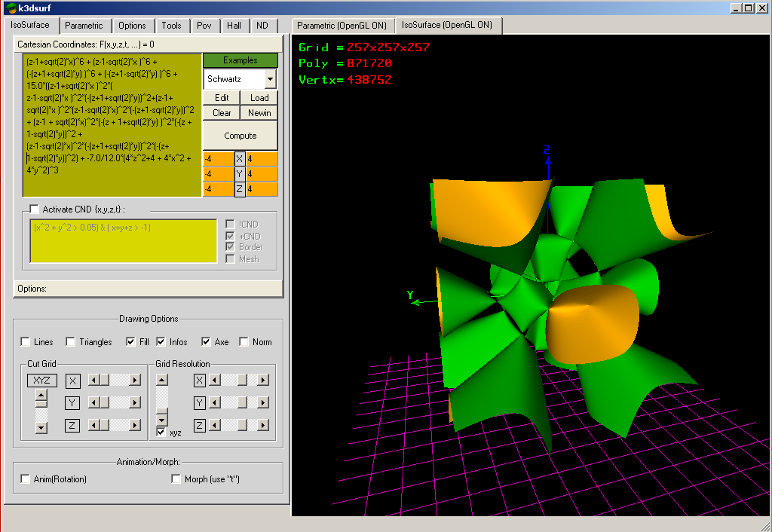Click right arrow of Cut Grid X scrollbar

point(135,381)
